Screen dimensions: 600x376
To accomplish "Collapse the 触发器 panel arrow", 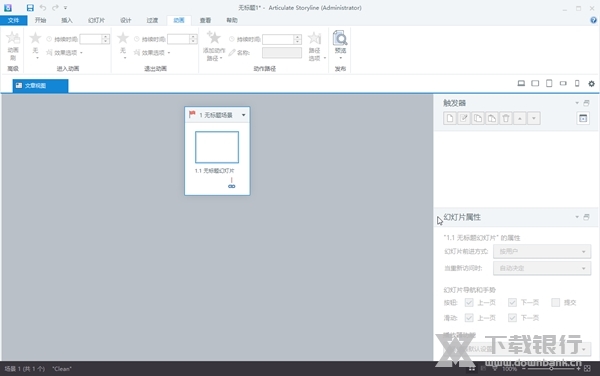I will (x=577, y=103).
